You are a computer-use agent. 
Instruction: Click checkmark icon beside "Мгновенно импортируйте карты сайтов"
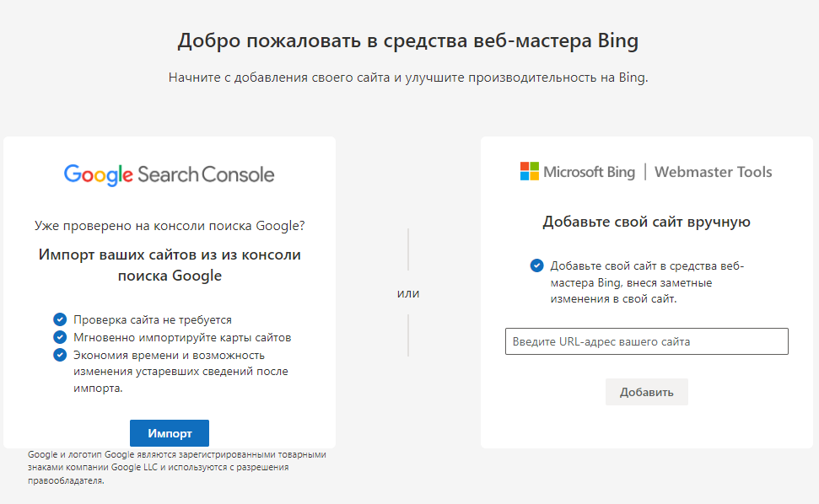tap(60, 337)
